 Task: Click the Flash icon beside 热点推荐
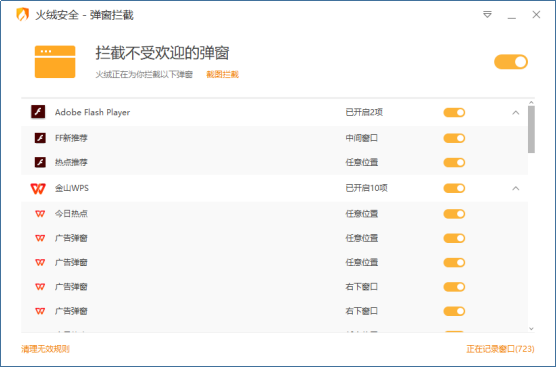[x=40, y=162]
